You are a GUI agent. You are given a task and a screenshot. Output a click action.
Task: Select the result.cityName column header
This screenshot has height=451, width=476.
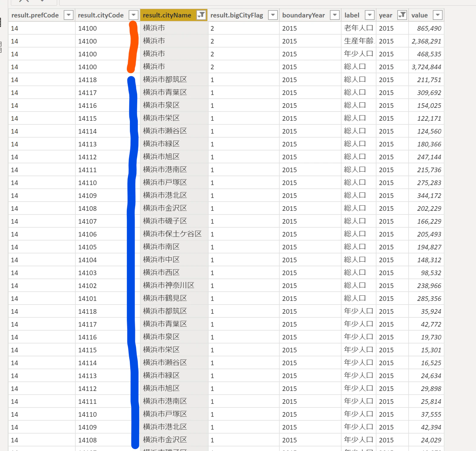tap(167, 15)
